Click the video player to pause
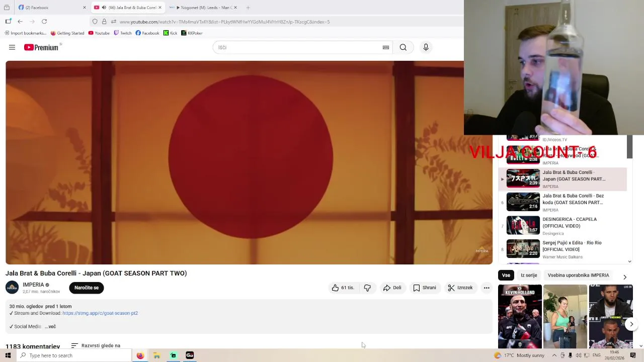Viewport: 644px width, 362px height. [x=249, y=162]
